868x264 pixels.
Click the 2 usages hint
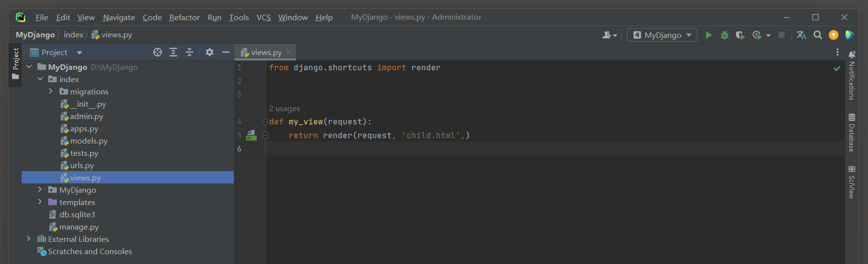coord(284,109)
